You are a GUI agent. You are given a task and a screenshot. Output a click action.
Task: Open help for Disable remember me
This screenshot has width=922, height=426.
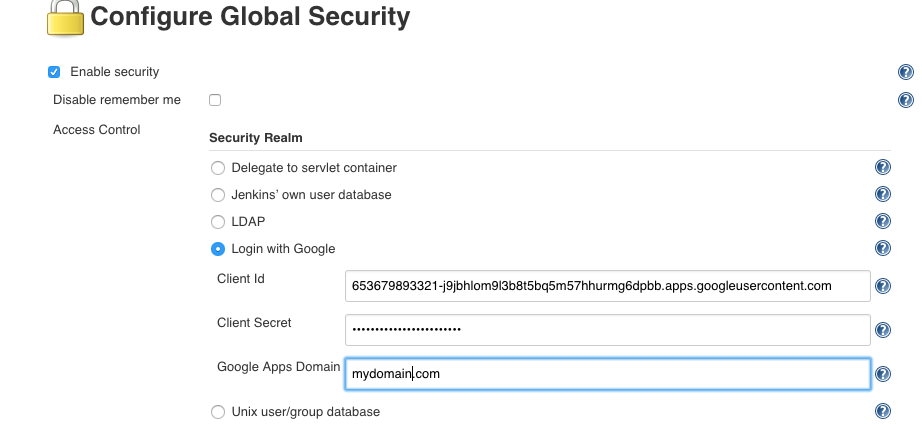pos(906,100)
